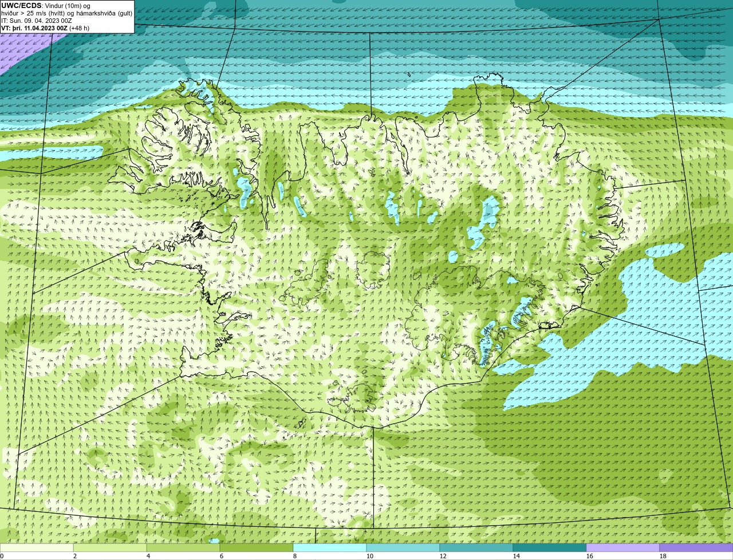Click the pale cyan 8–10 m/s legend swatch

point(330,548)
